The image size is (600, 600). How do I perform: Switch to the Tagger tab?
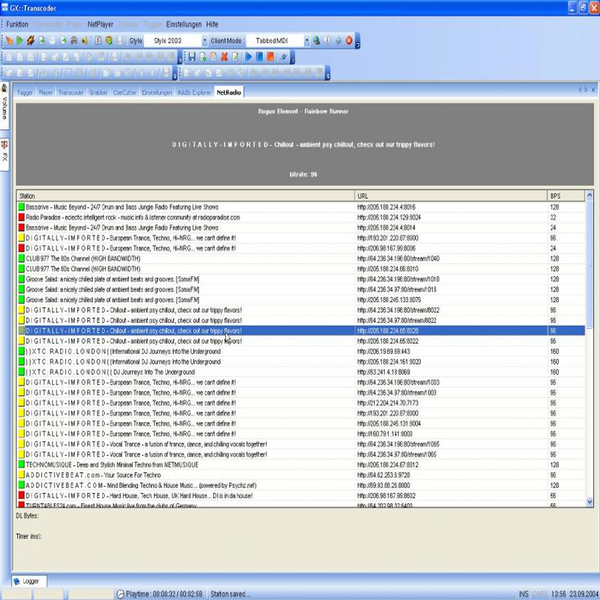(x=24, y=93)
